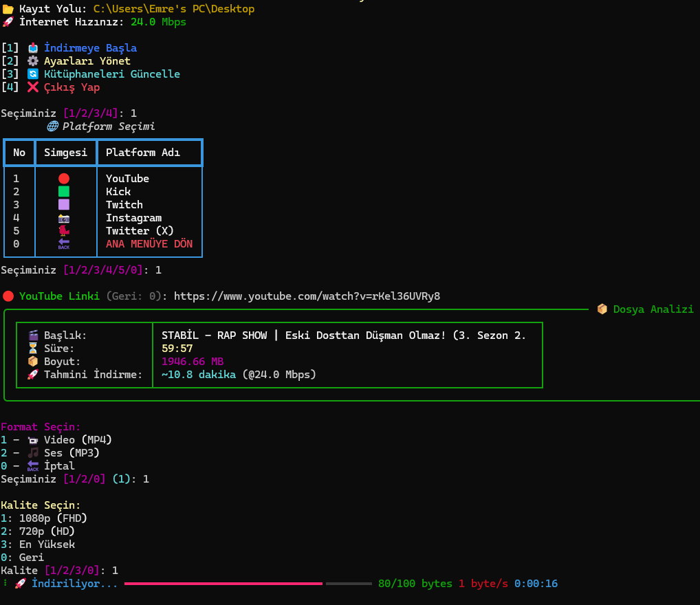This screenshot has height=605, width=700.
Task: Click the rocket icon beside Tahmini İndirme
Action: click(33, 375)
